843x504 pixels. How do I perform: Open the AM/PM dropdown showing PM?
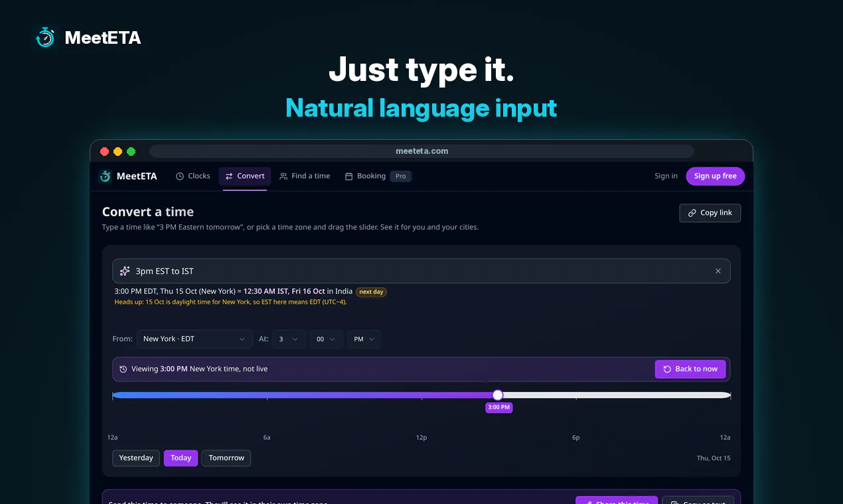364,339
